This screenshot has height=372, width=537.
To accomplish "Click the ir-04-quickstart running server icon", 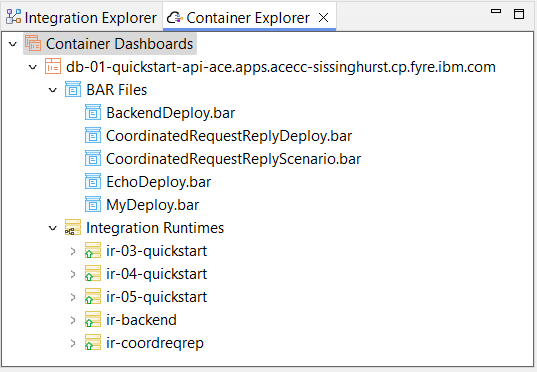I will coord(93,273).
